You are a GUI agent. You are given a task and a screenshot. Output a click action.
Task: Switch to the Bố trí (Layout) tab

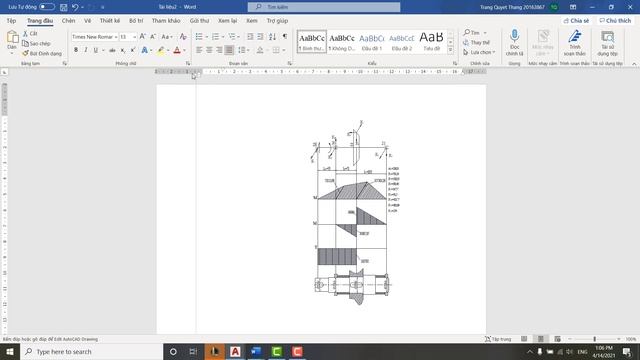(136, 20)
